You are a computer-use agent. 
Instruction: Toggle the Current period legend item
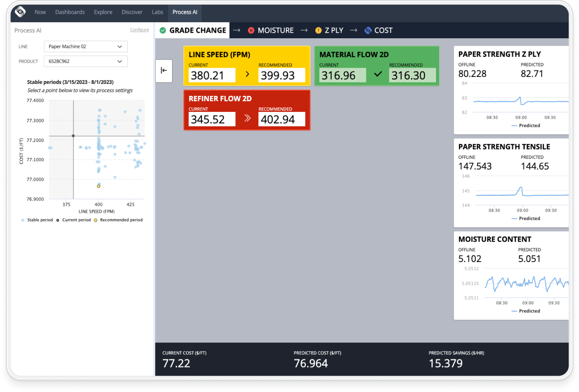74,220
